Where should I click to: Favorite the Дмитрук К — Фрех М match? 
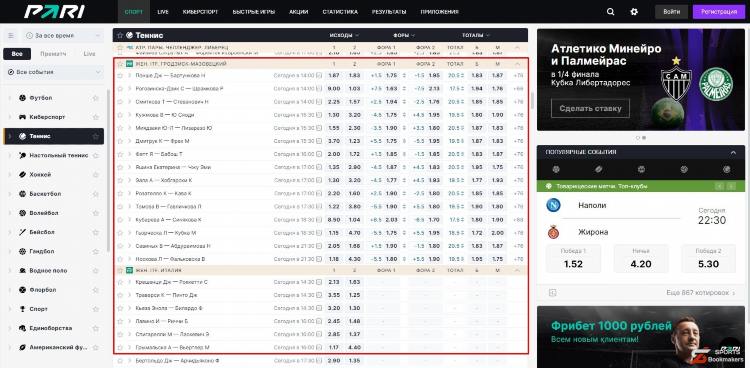click(x=120, y=141)
